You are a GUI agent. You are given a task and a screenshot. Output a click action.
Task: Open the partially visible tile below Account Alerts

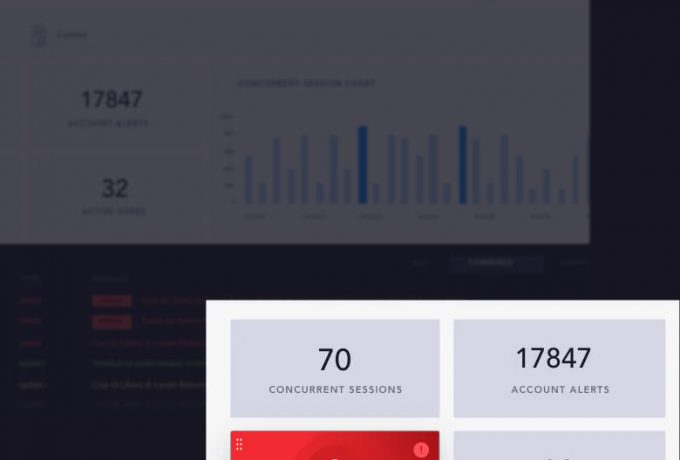tap(559, 448)
